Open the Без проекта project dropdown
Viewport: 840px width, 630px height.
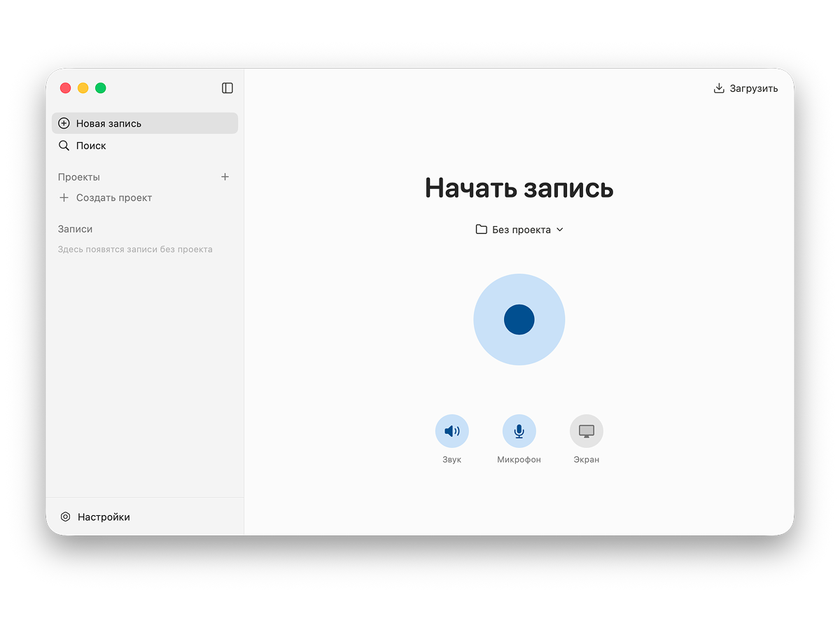[x=519, y=230]
